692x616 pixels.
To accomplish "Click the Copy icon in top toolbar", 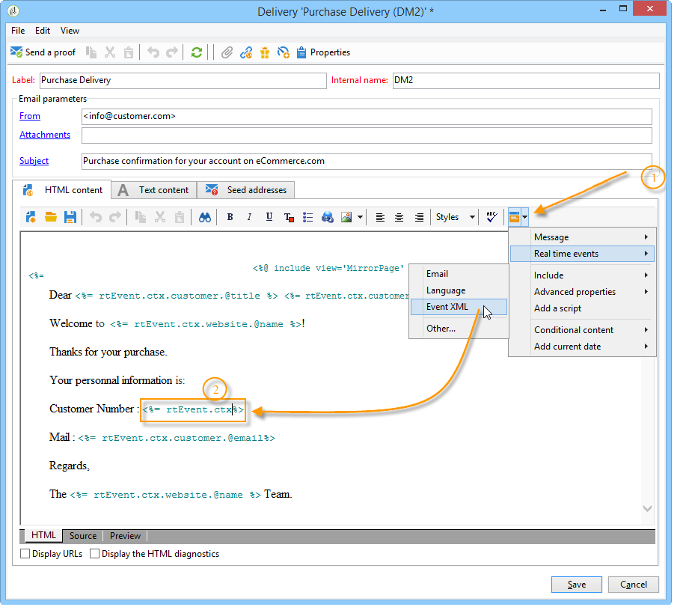I will pos(91,52).
